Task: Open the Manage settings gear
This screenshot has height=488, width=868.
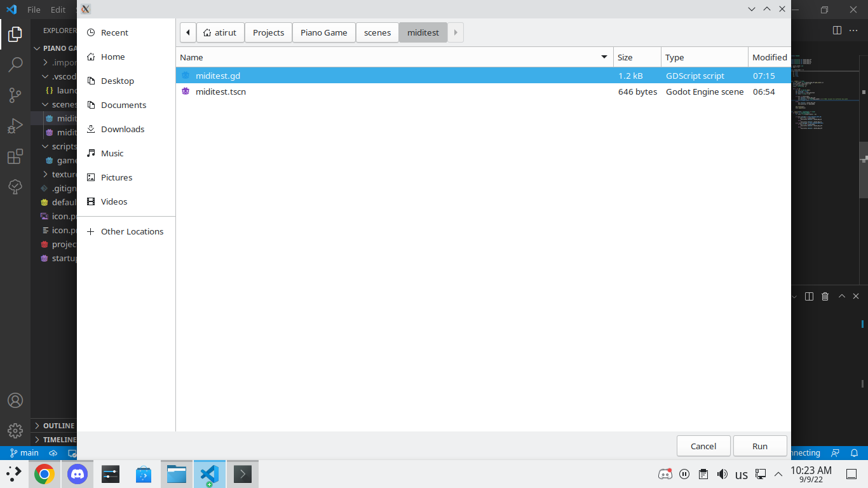Action: (15, 431)
